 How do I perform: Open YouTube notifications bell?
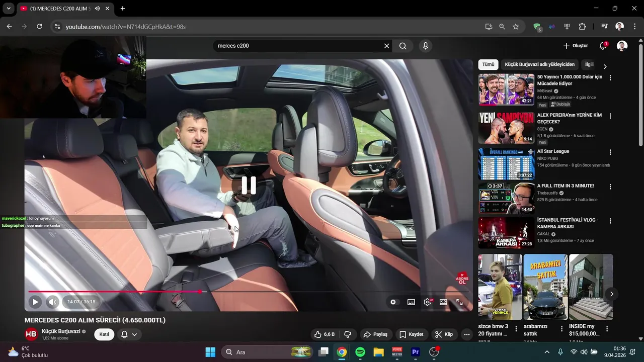tap(603, 46)
